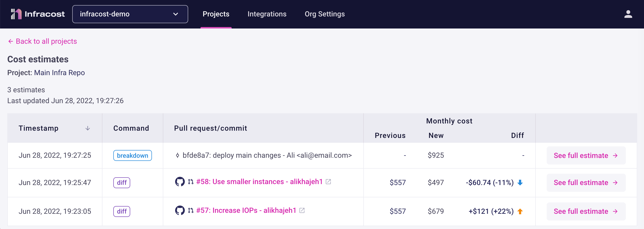Select the breakdown command badge

click(x=133, y=155)
